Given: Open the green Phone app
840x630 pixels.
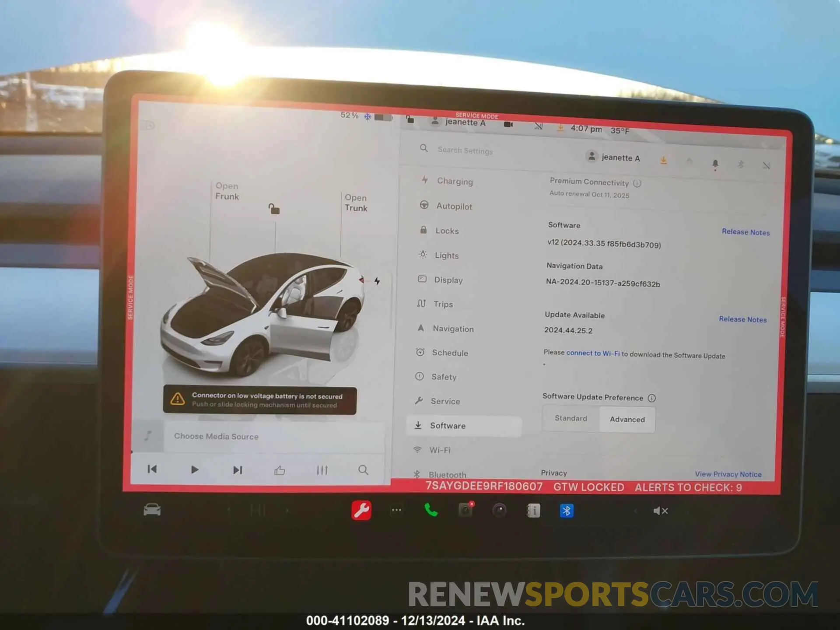Looking at the screenshot, I should (431, 510).
